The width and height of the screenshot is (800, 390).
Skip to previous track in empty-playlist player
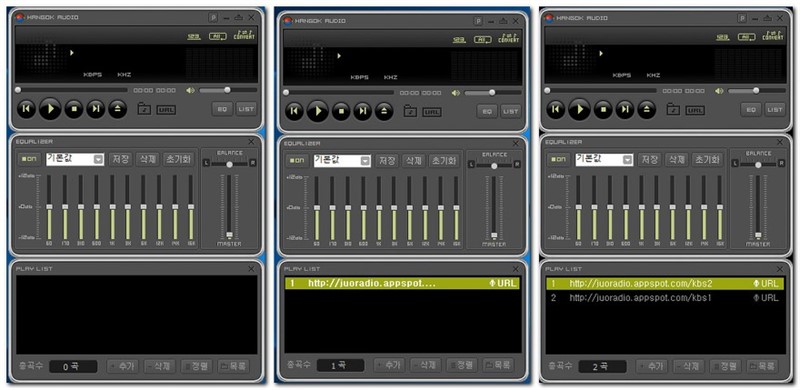[x=27, y=109]
